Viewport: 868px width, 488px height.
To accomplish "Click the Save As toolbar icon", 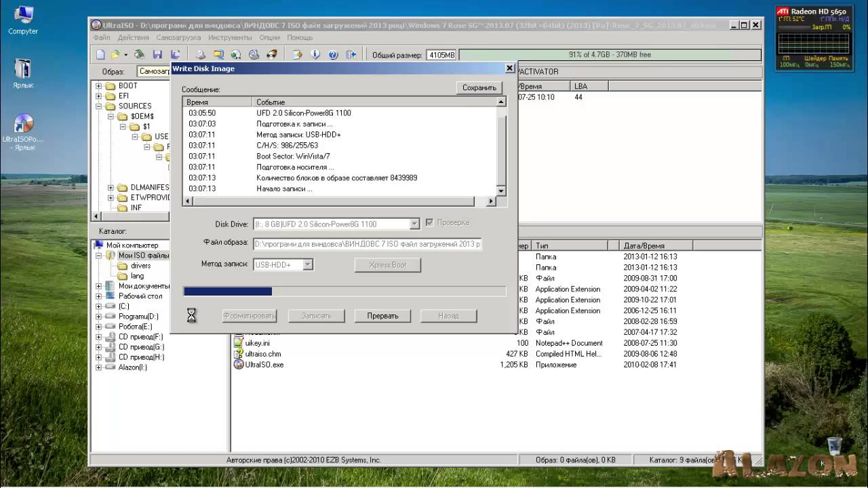I will [175, 54].
